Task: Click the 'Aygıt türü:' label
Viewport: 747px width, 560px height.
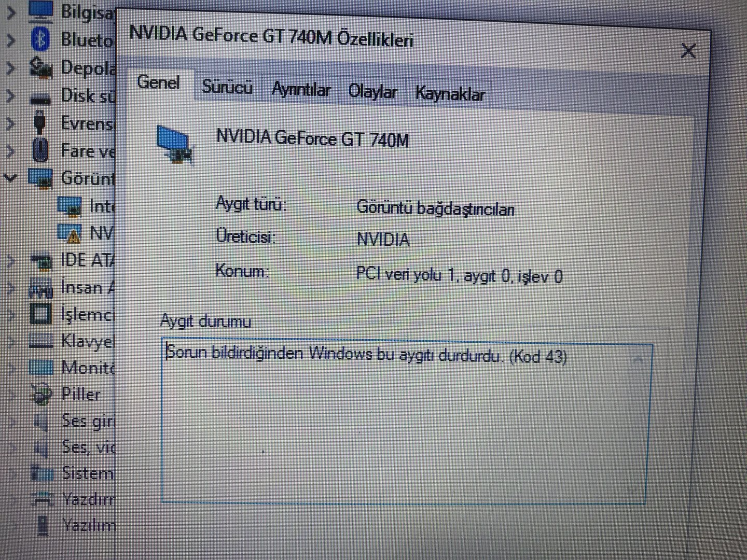Action: click(x=251, y=204)
